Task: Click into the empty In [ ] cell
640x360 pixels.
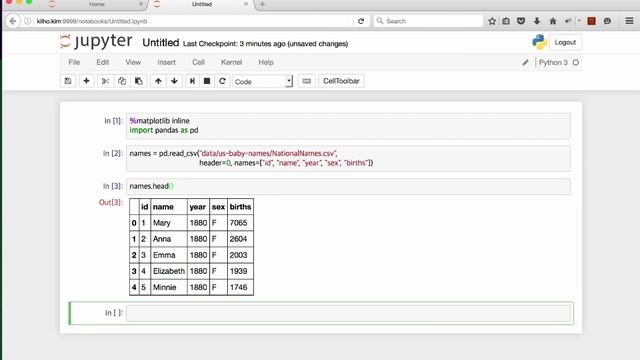Action: 348,313
